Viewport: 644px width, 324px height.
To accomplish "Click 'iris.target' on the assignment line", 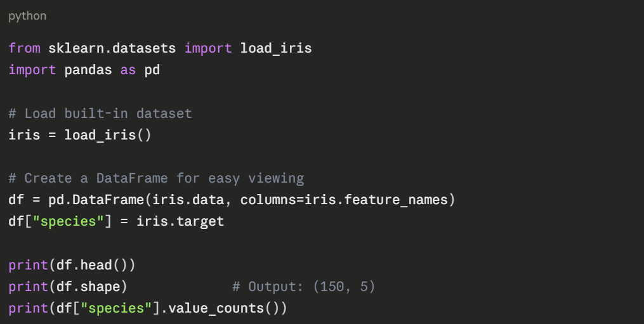I will pyautogui.click(x=180, y=222).
